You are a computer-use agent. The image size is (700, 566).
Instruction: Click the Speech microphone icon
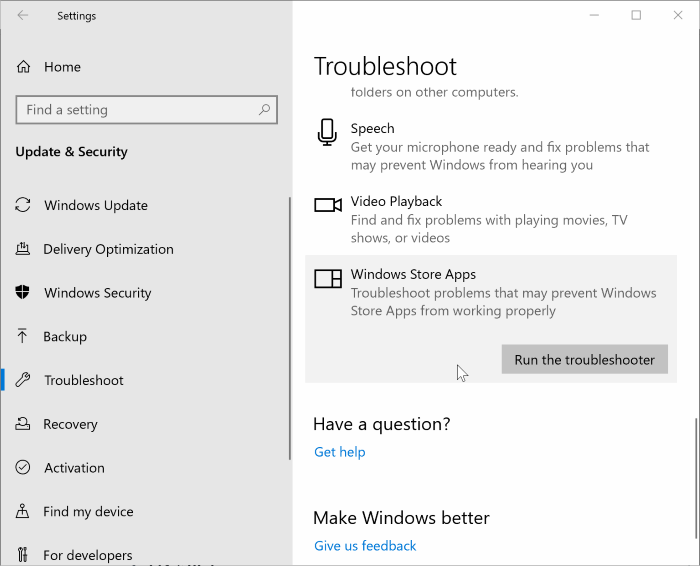pos(327,132)
